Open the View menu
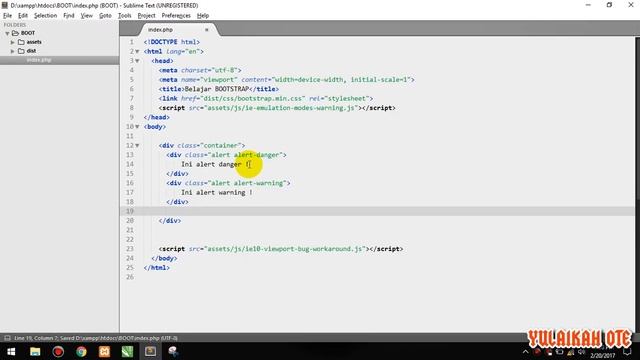The height and width of the screenshot is (360, 640). tap(87, 16)
